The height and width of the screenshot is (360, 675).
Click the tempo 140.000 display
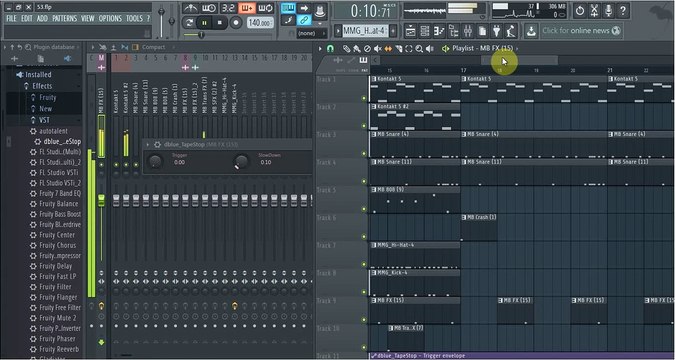(260, 23)
